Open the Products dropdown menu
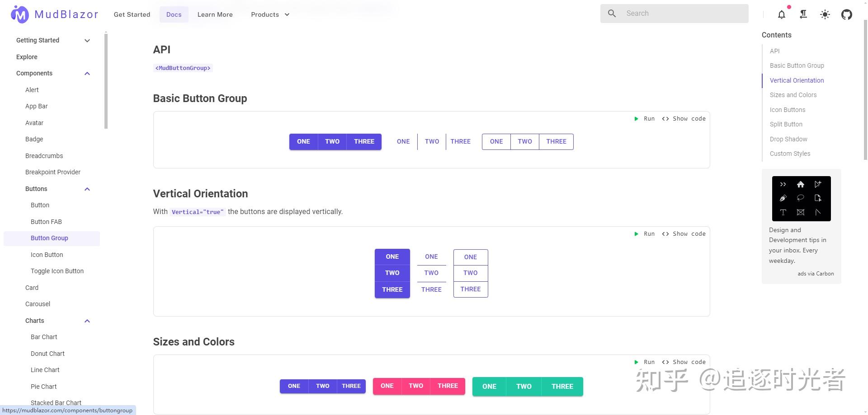Image resolution: width=868 pixels, height=415 pixels. click(x=270, y=14)
